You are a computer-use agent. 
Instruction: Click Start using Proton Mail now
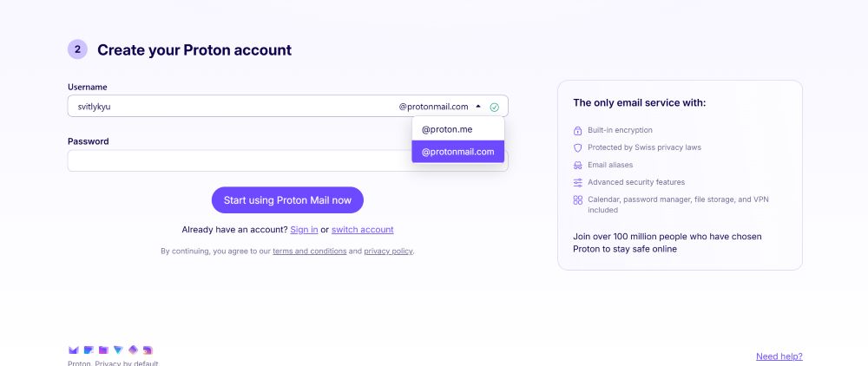287,200
